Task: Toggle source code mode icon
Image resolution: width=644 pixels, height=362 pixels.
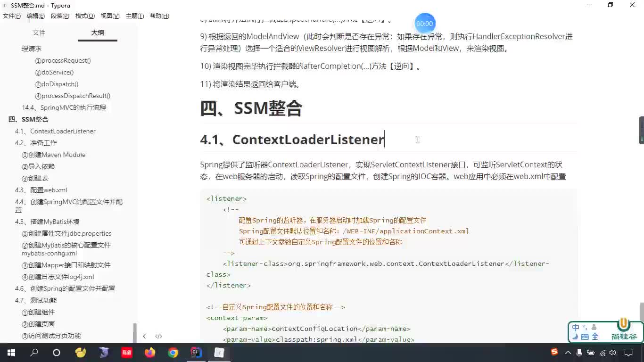Action: click(158, 336)
